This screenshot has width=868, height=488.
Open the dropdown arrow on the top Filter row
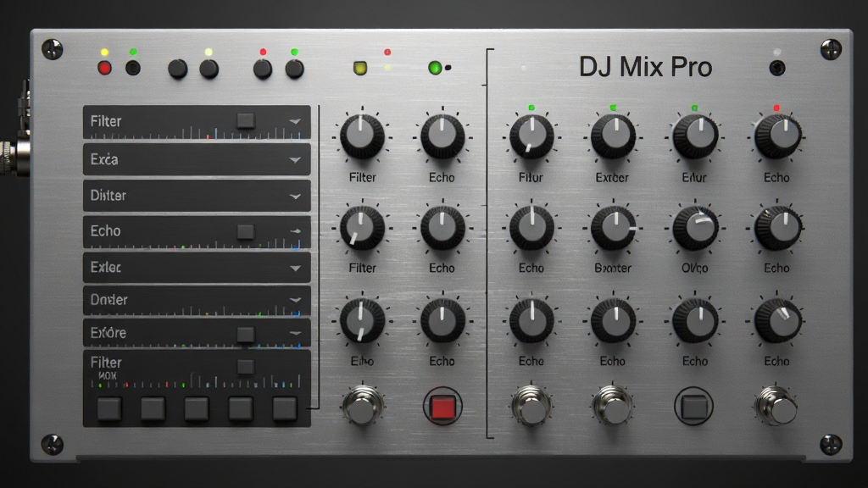pyautogui.click(x=295, y=121)
